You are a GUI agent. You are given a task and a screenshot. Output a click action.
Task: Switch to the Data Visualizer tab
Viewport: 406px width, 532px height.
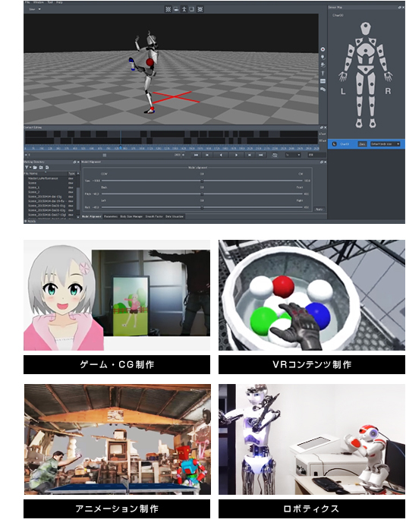click(175, 216)
